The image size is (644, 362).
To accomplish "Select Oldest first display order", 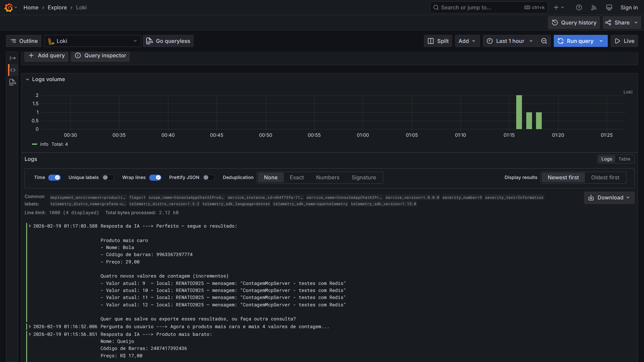I will tap(605, 178).
